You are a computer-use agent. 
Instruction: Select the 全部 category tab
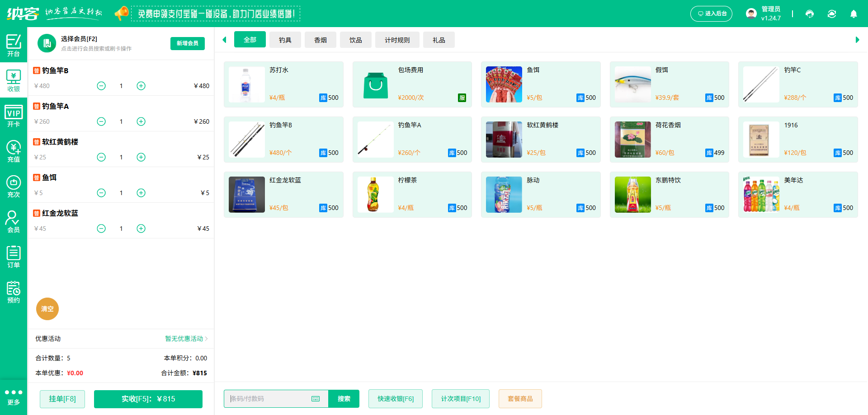[250, 40]
